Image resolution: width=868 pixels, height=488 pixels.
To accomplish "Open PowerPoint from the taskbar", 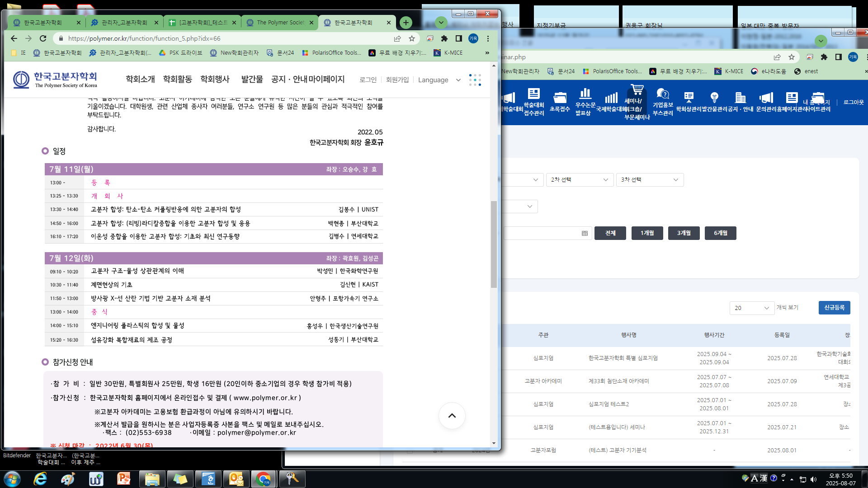I will (124, 479).
